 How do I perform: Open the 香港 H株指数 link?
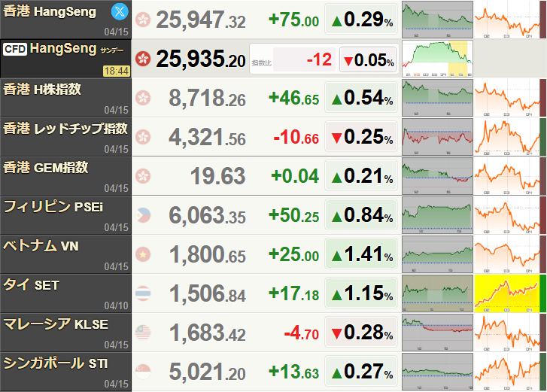42,90
